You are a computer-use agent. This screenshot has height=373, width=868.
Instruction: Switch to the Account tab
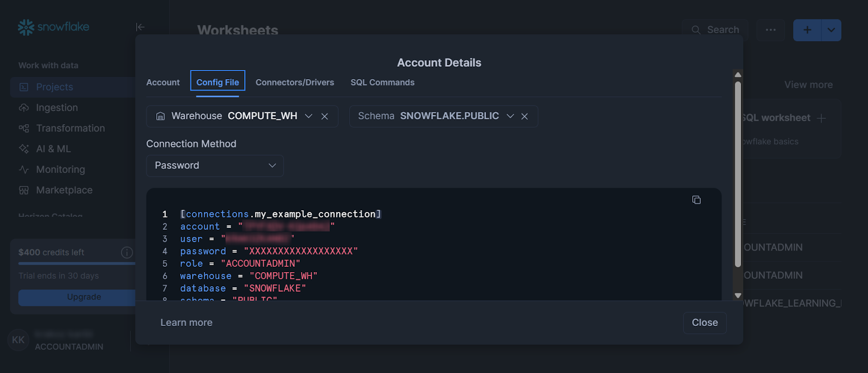click(x=163, y=82)
